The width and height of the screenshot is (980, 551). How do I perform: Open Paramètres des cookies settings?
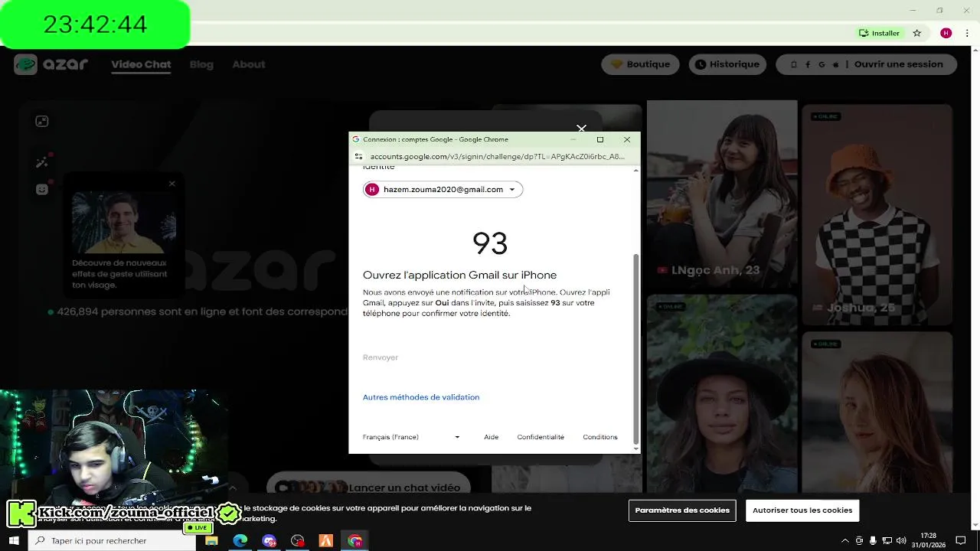682,510
